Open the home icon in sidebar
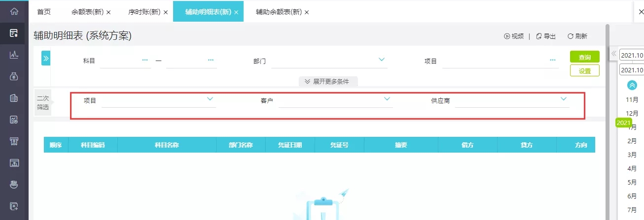 click(x=14, y=11)
